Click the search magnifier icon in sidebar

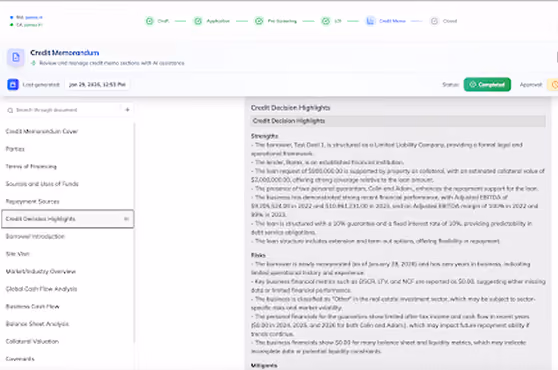pyautogui.click(x=10, y=110)
